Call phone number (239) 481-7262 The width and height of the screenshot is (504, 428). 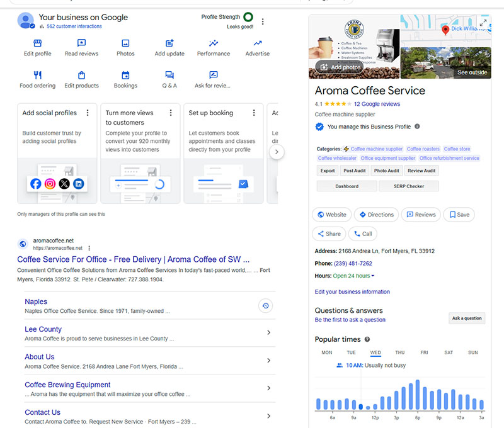pyautogui.click(x=353, y=264)
